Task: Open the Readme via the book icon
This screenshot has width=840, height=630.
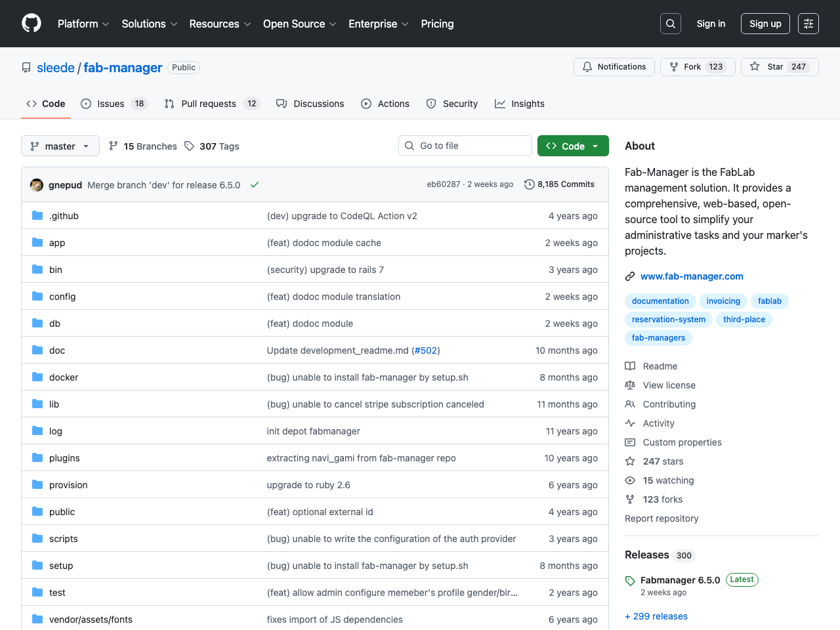Action: [630, 366]
